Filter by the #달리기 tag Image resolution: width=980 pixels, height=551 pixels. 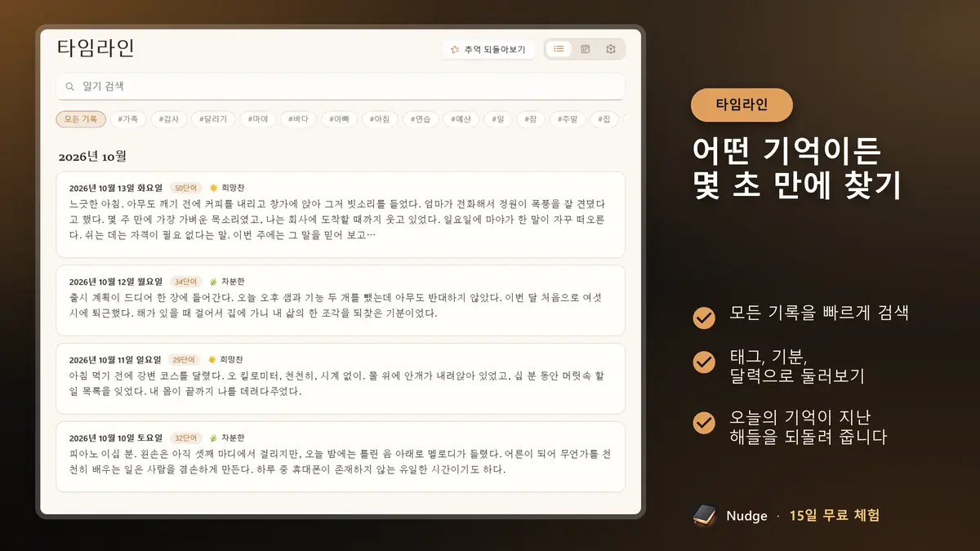tap(213, 119)
